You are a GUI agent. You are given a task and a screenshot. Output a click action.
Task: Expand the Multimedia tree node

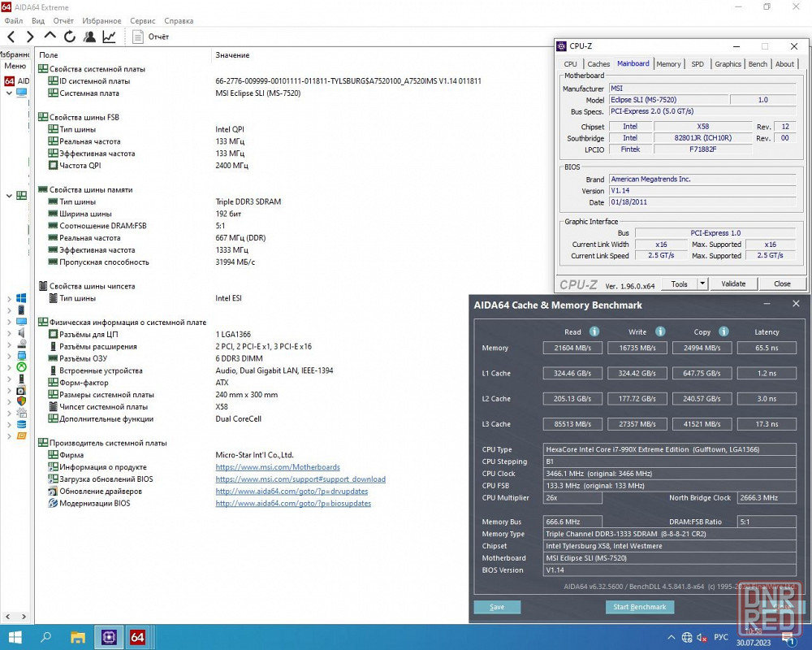[9, 333]
